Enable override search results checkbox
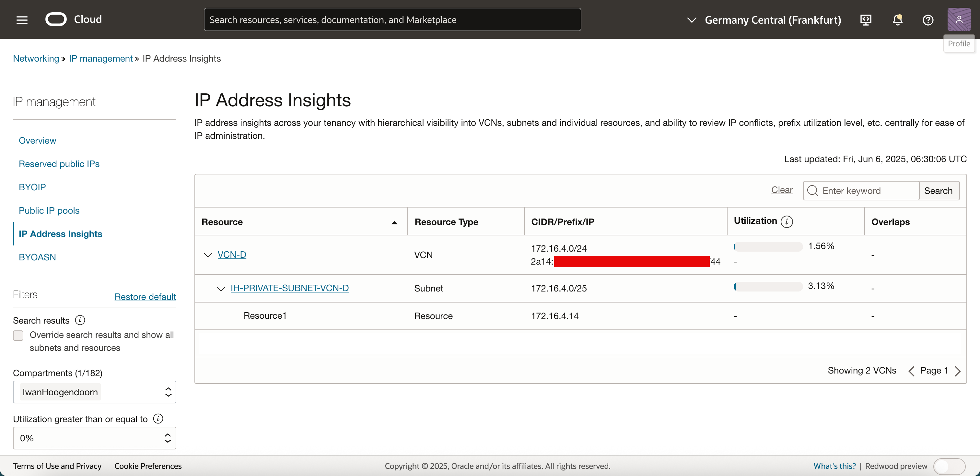 [x=18, y=335]
